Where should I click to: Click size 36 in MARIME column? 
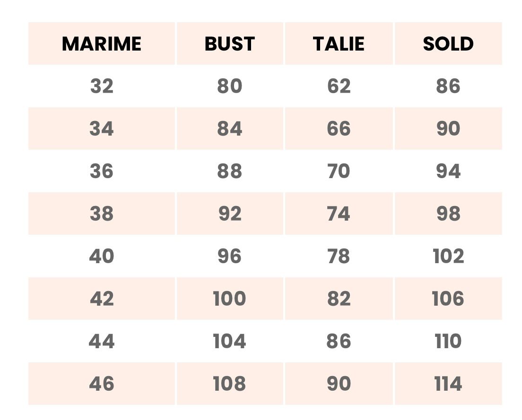tap(102, 171)
